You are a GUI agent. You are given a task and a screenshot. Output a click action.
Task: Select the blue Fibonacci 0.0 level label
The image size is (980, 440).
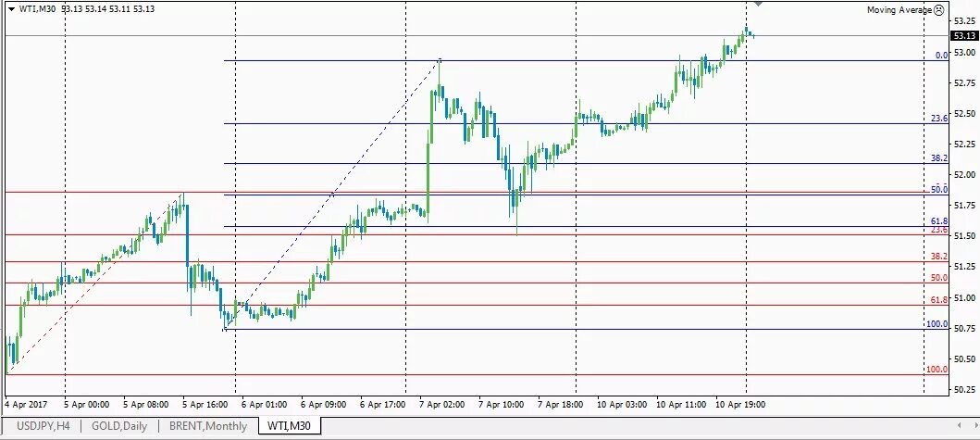[941, 55]
